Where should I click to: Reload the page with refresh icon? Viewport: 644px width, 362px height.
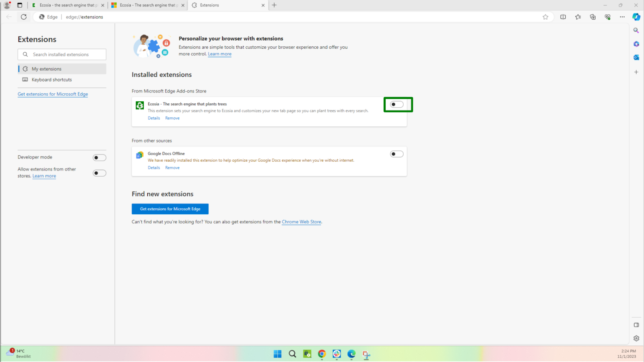pyautogui.click(x=24, y=17)
